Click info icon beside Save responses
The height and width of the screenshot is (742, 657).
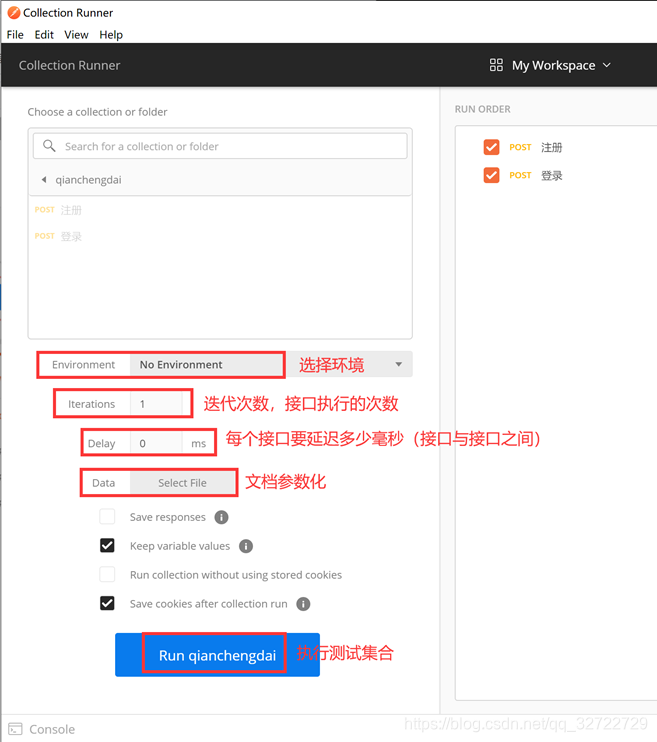tap(222, 517)
